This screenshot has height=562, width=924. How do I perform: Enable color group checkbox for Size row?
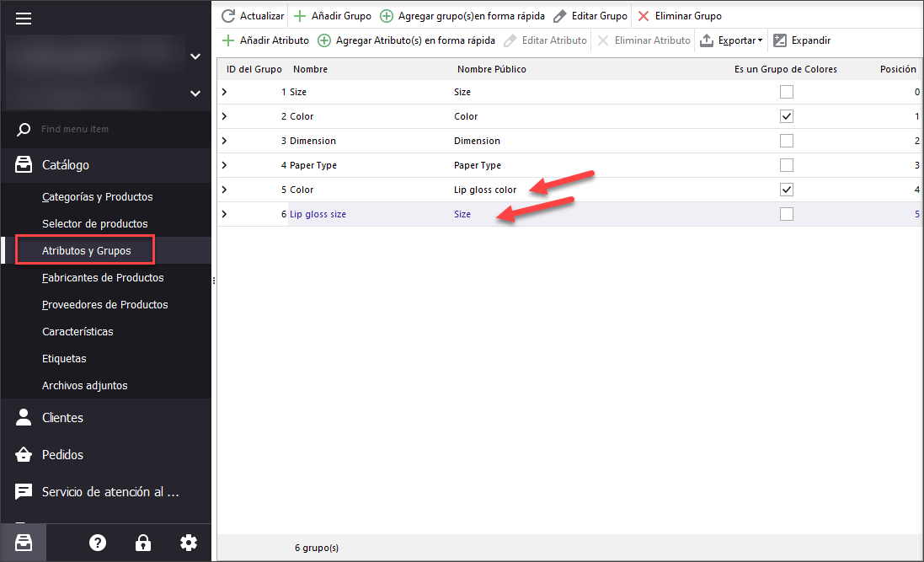pyautogui.click(x=786, y=92)
